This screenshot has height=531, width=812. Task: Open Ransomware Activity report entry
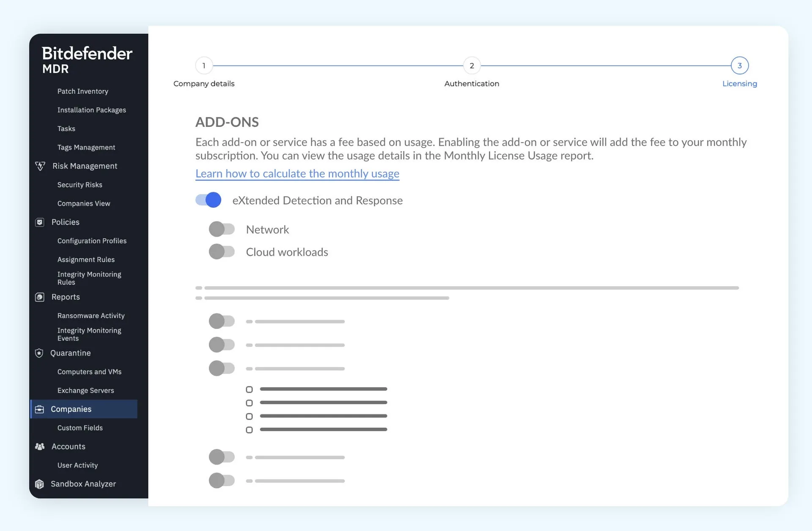click(x=91, y=315)
